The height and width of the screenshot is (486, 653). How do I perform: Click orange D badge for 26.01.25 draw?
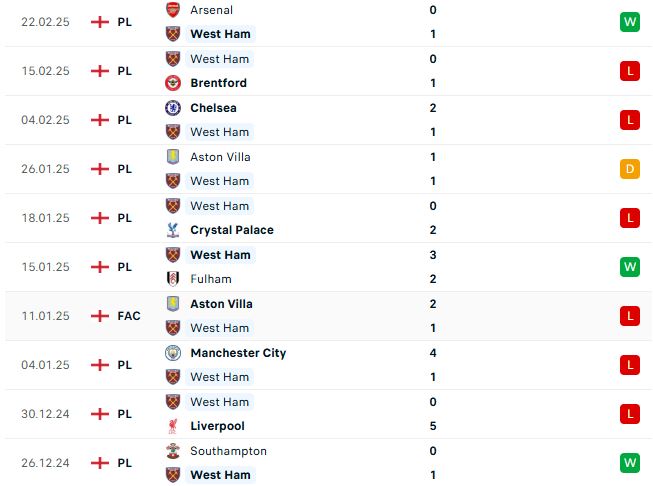coord(630,169)
